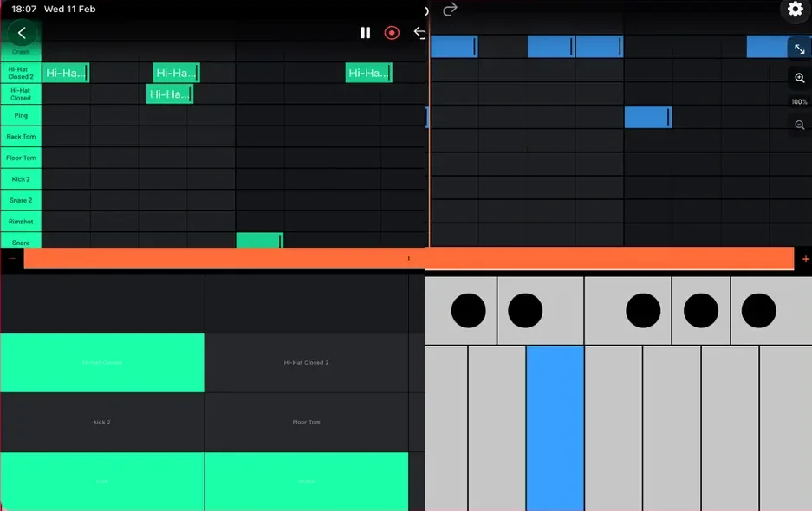Screen dimensions: 812x511
Task: Undo the last action
Action: pos(419,33)
